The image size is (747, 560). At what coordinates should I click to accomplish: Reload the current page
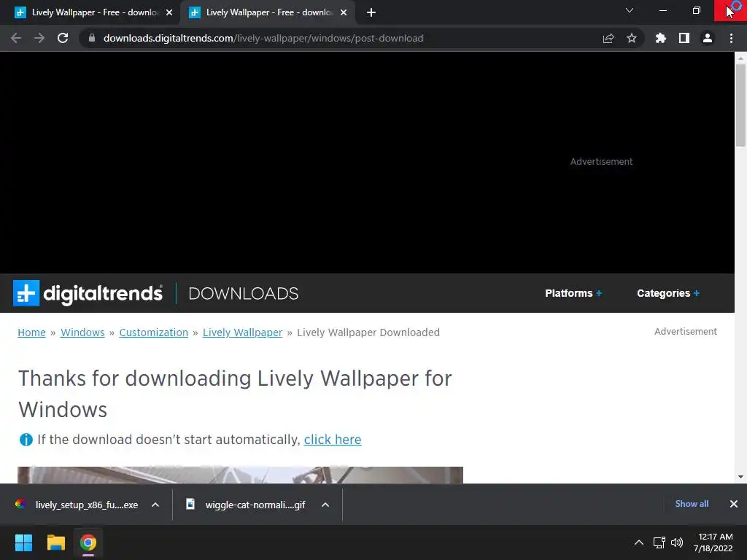tap(63, 38)
